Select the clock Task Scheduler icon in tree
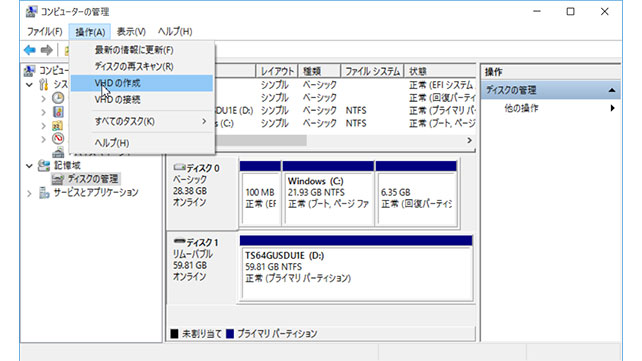 (x=58, y=98)
